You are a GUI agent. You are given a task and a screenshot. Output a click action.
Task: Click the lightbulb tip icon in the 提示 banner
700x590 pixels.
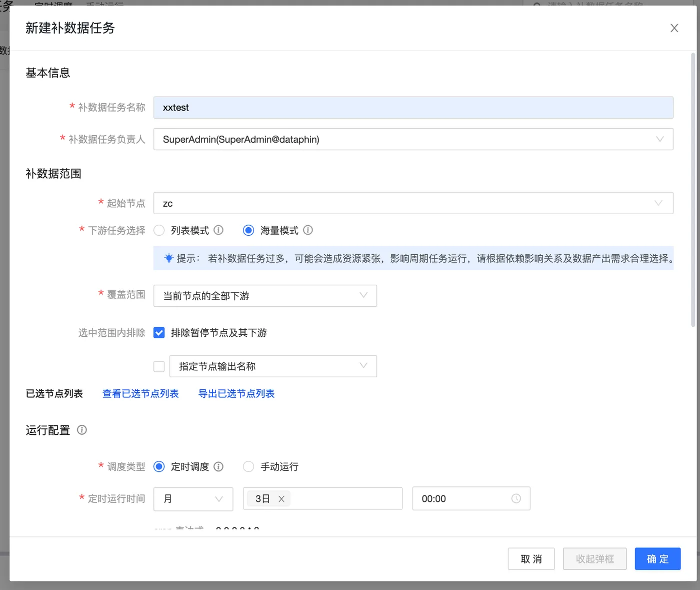[169, 258]
